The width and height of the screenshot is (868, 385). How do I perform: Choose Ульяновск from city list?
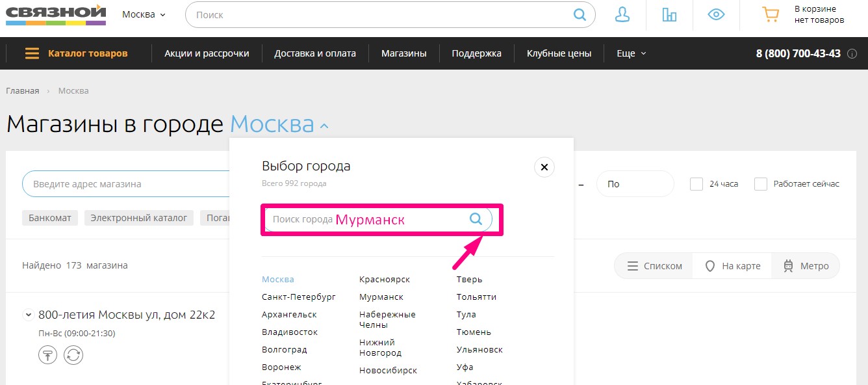coord(479,349)
